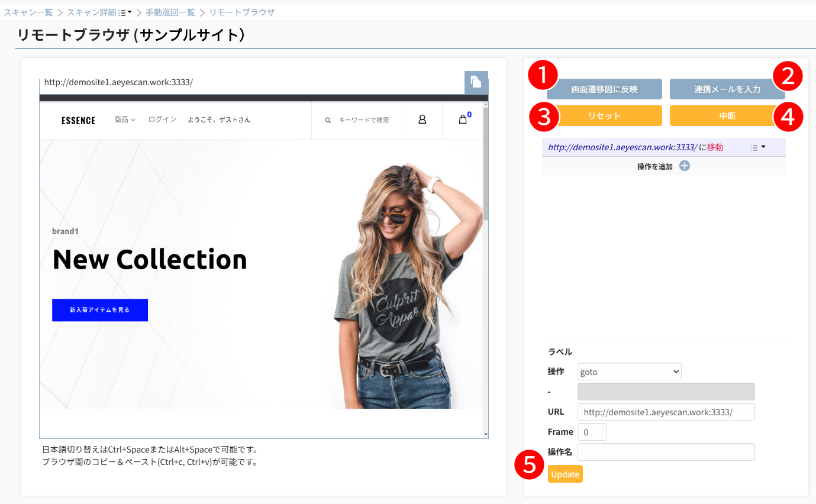Screen dimensions: 816x504
Task: Click the search magnifier icon
Action: click(328, 120)
